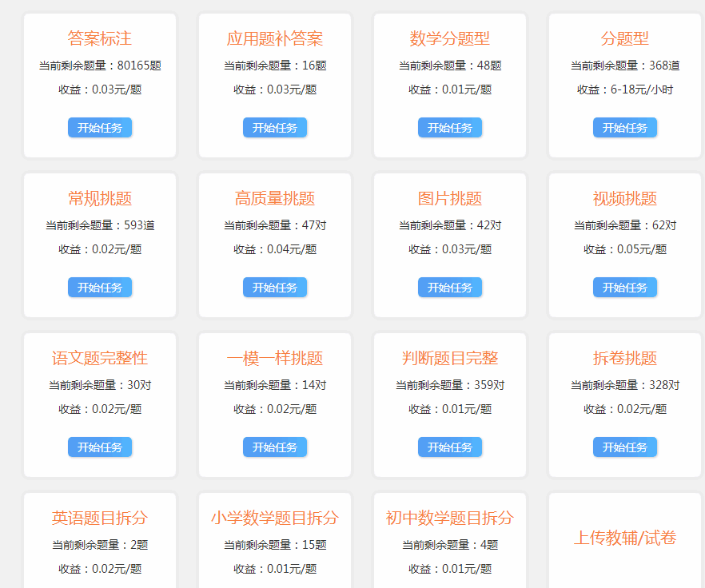Viewport: 705px width, 588px height.
Task: Click 开始任务 under 应用题补答案
Action: click(275, 128)
